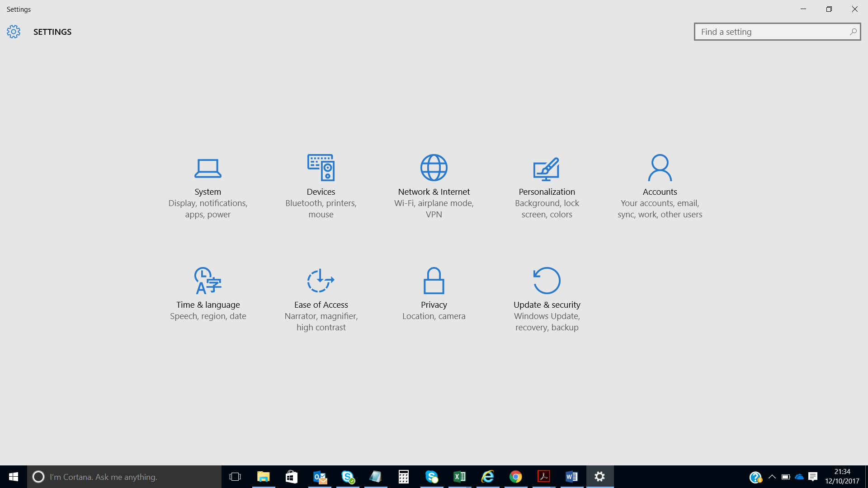The width and height of the screenshot is (868, 488).
Task: Click the Settings gear icon beside the SETTINGS title
Action: [x=14, y=32]
